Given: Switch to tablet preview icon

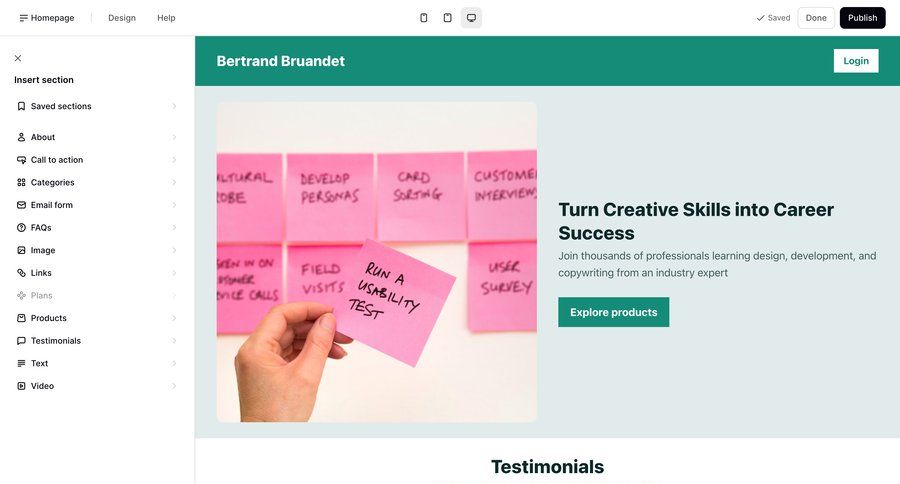Looking at the screenshot, I should 447,18.
